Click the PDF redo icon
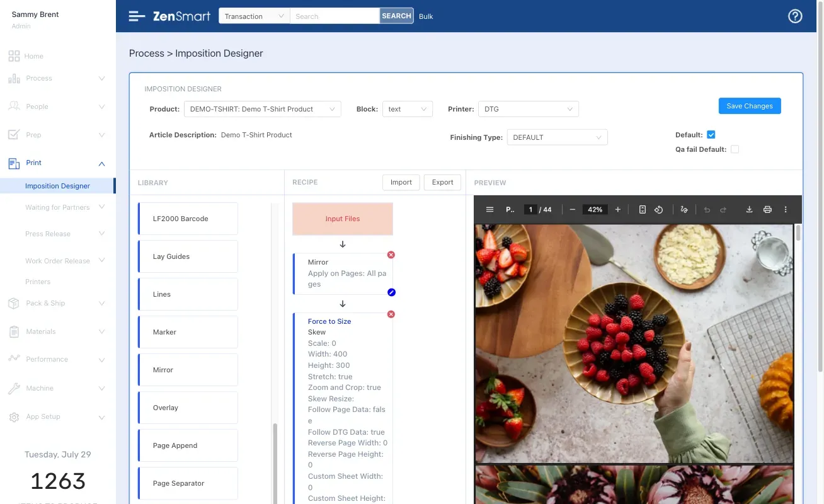The image size is (824, 504). click(x=723, y=210)
